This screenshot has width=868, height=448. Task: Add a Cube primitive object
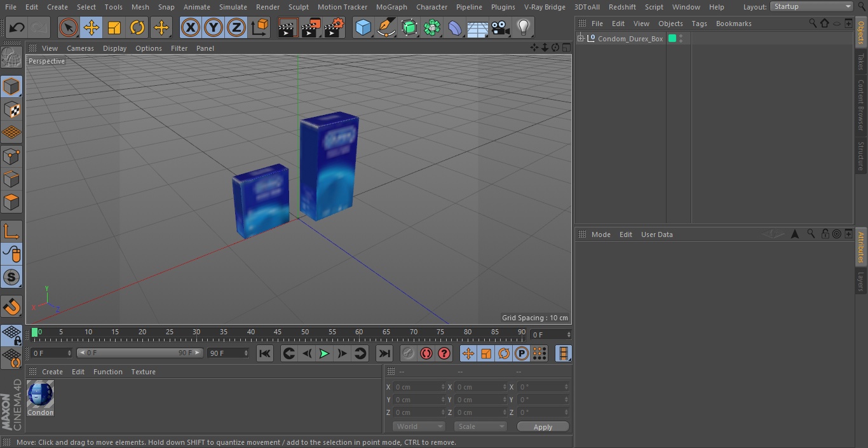[x=363, y=27]
